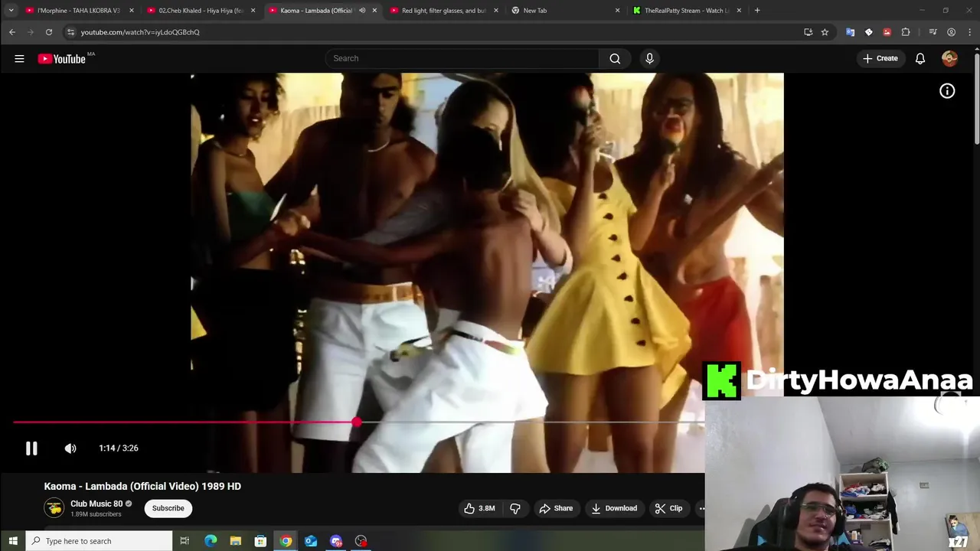
Task: Open File Explorer from the taskbar
Action: [x=236, y=541]
